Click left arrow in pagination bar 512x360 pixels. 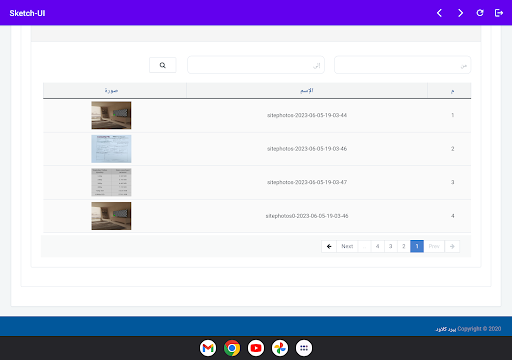[329, 246]
